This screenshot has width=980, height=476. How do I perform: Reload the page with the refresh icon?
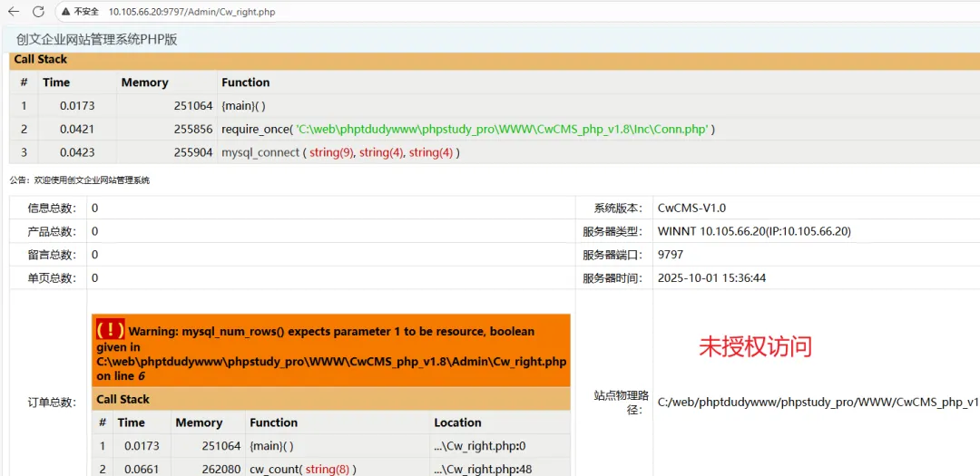pos(38,11)
